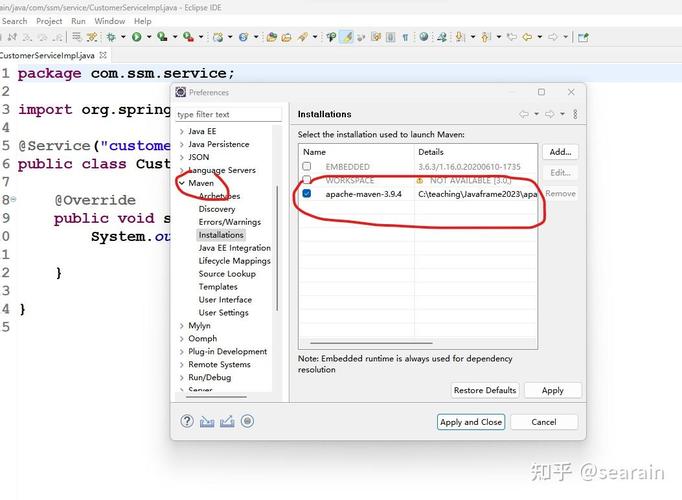Click the Edit... button
The width and height of the screenshot is (682, 500).
pos(560,173)
